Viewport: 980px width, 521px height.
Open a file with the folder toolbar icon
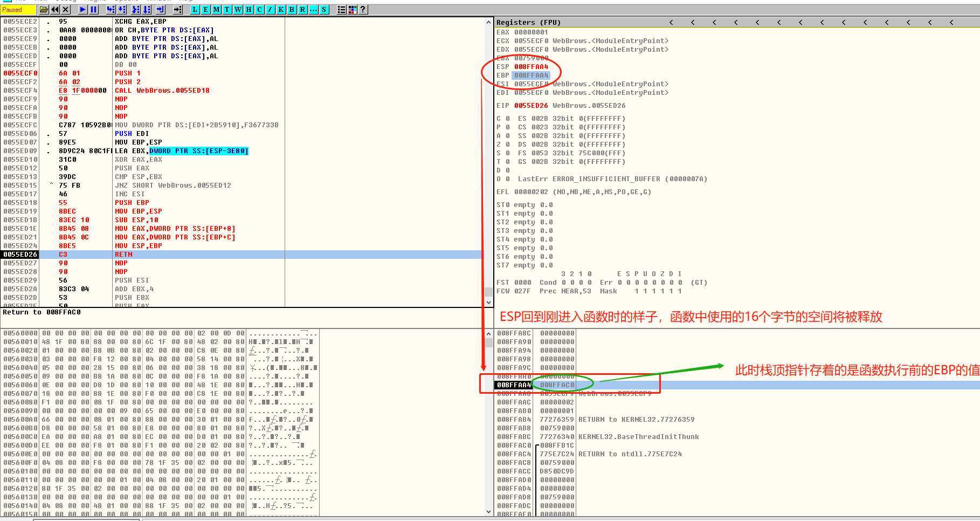coord(44,9)
